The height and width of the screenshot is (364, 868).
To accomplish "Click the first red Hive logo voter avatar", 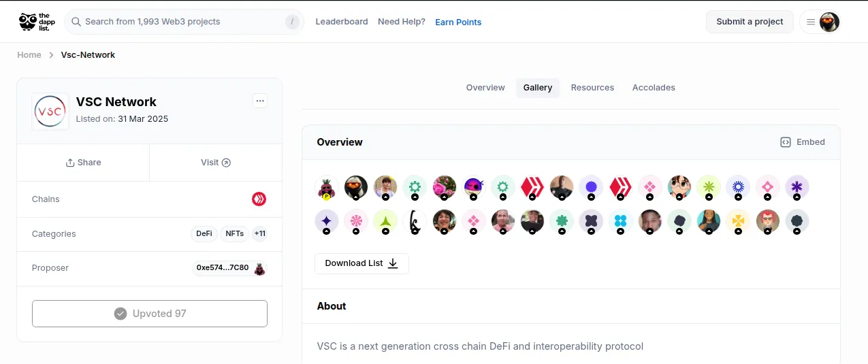I will 532,186.
